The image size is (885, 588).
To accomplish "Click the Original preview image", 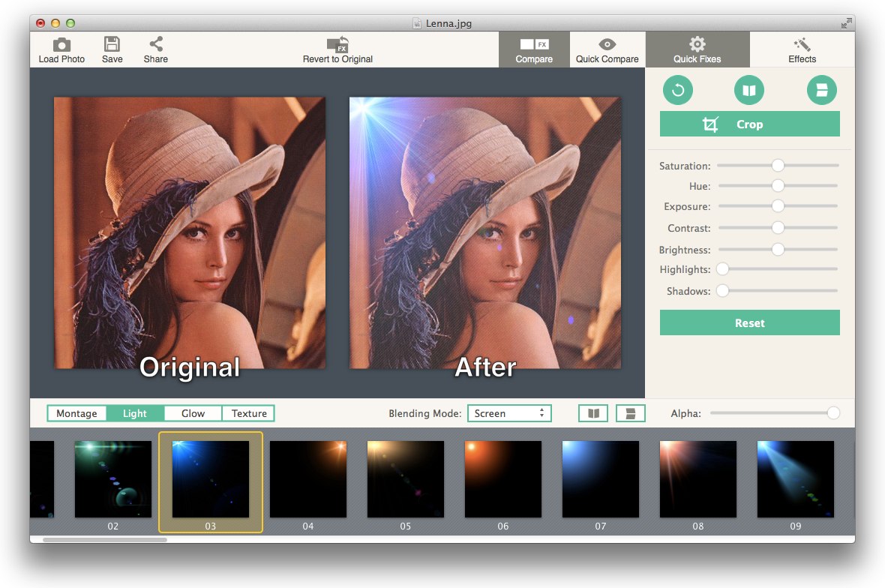I will click(190, 232).
